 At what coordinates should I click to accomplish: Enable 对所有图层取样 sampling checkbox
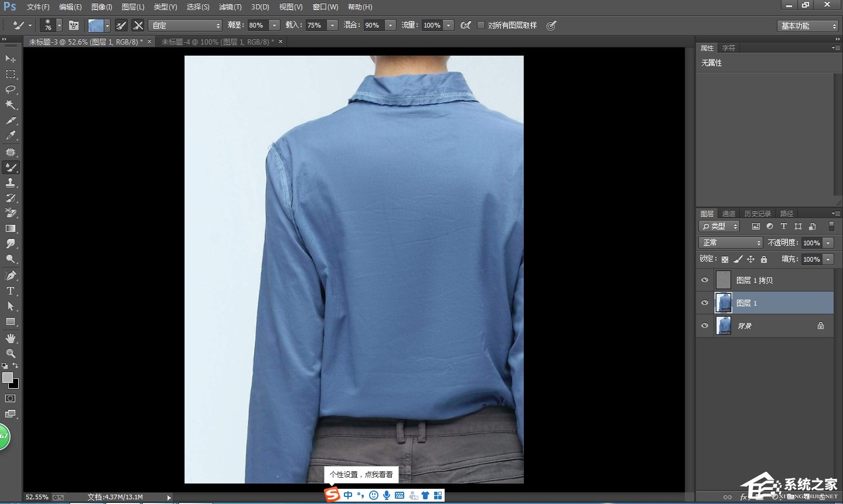(x=481, y=25)
